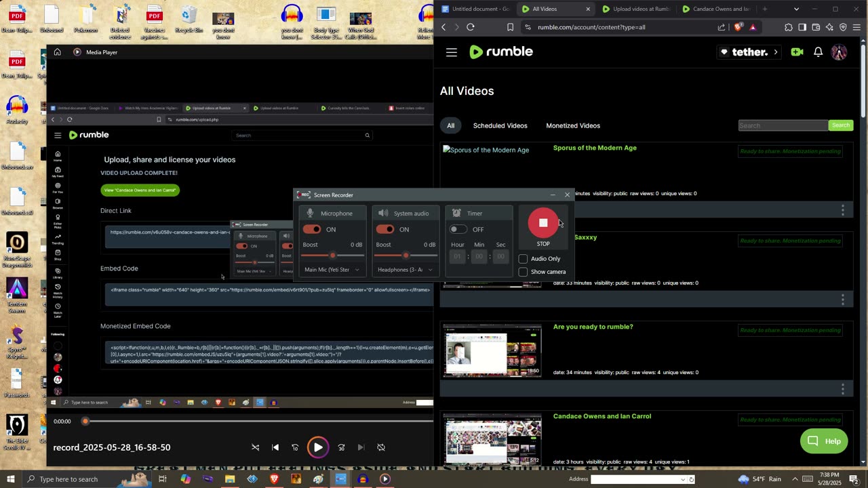Open the Help chat button
The width and height of the screenshot is (868, 488).
click(x=824, y=441)
